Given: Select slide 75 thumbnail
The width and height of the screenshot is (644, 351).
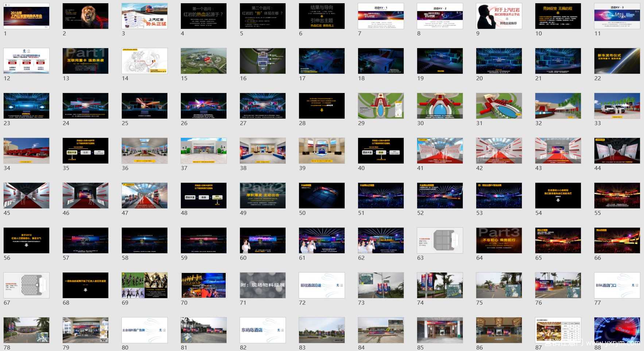Looking at the screenshot, I should pyautogui.click(x=499, y=285).
